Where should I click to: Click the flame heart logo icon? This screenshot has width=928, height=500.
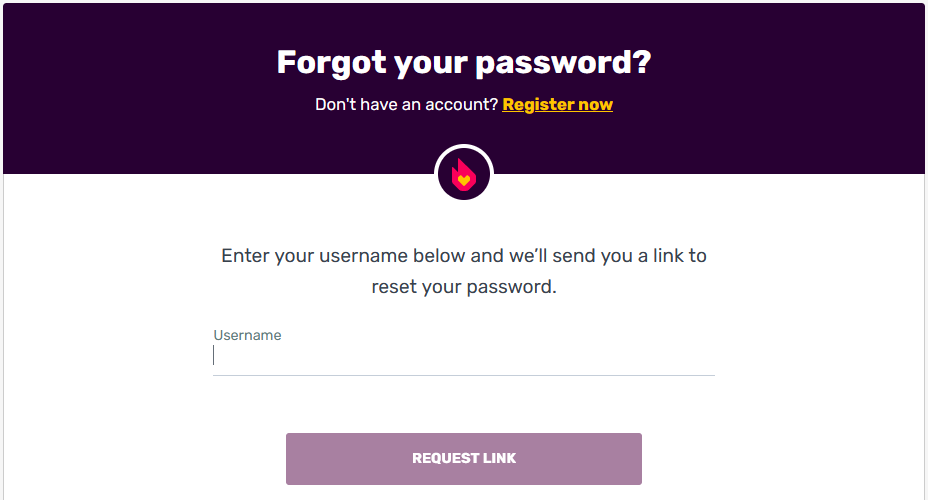click(464, 175)
